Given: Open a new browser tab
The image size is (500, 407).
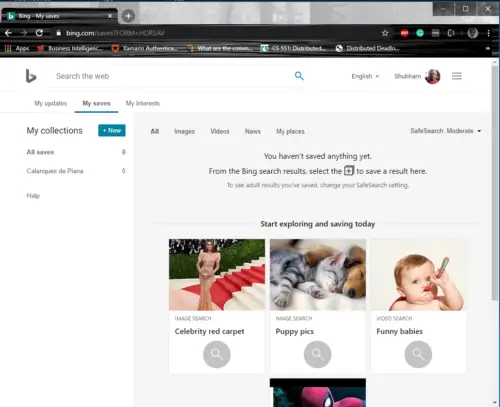Looking at the screenshot, I should click(128, 16).
